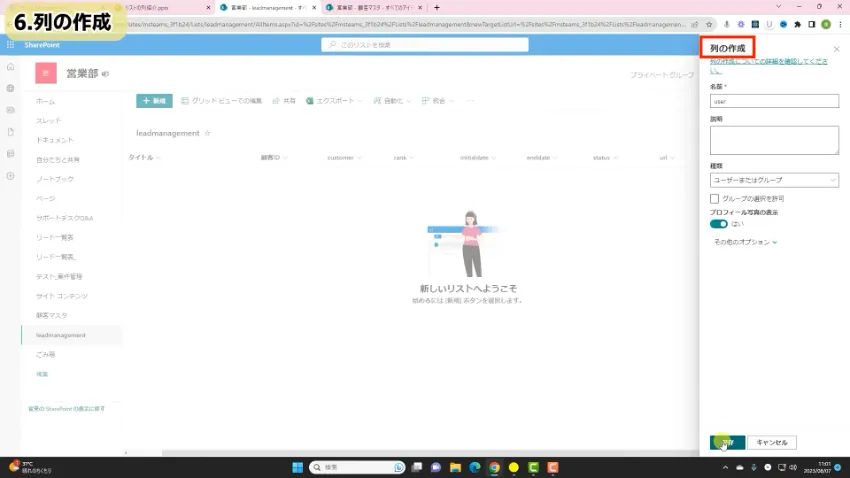Click the home icon in left rail
The height and width of the screenshot is (478, 850).
[10, 66]
